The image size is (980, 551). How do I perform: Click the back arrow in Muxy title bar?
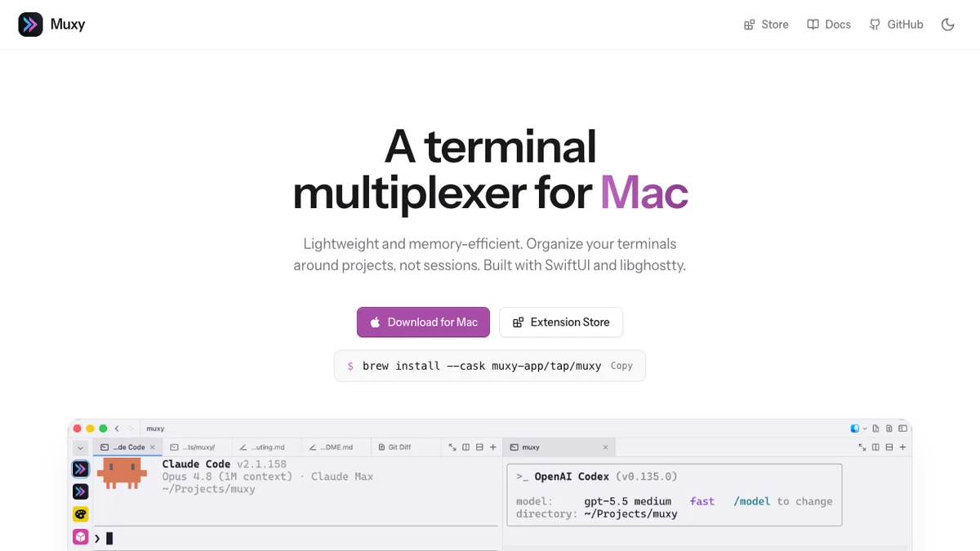(x=117, y=428)
